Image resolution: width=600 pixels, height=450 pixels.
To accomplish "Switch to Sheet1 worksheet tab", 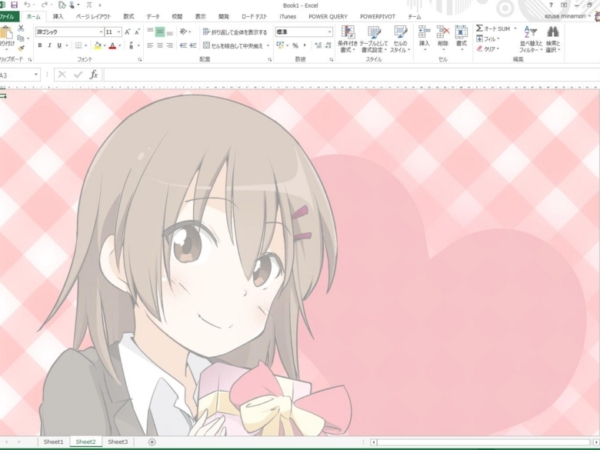I will (54, 442).
